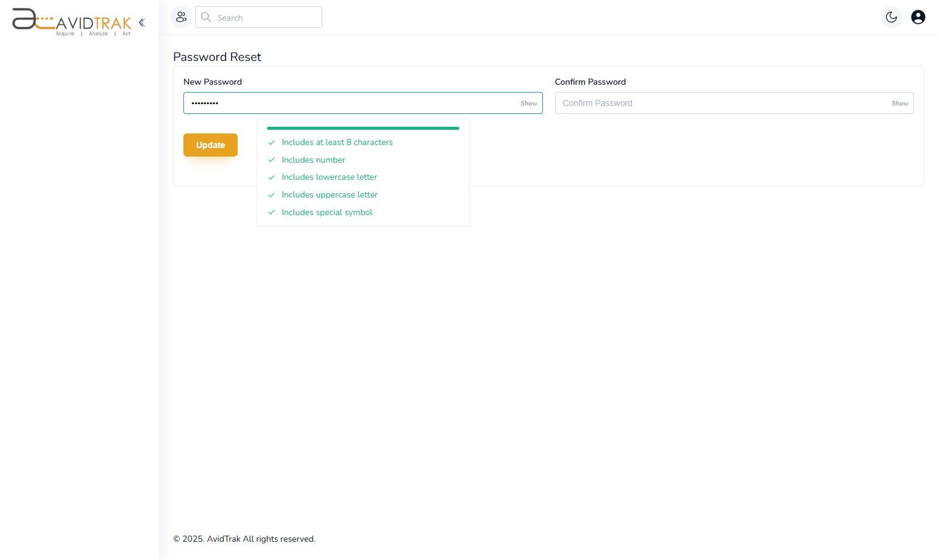Open the password requirements checklist popup
Screen dimensions: 939x560
363,103
